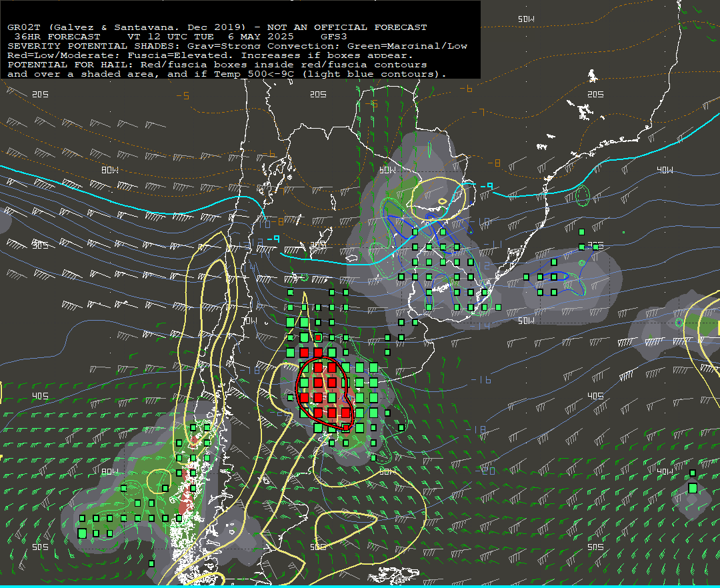This screenshot has width=720, height=588.
Task: Click the '60W' label beside Paraguay's shaded area
Action: [387, 170]
